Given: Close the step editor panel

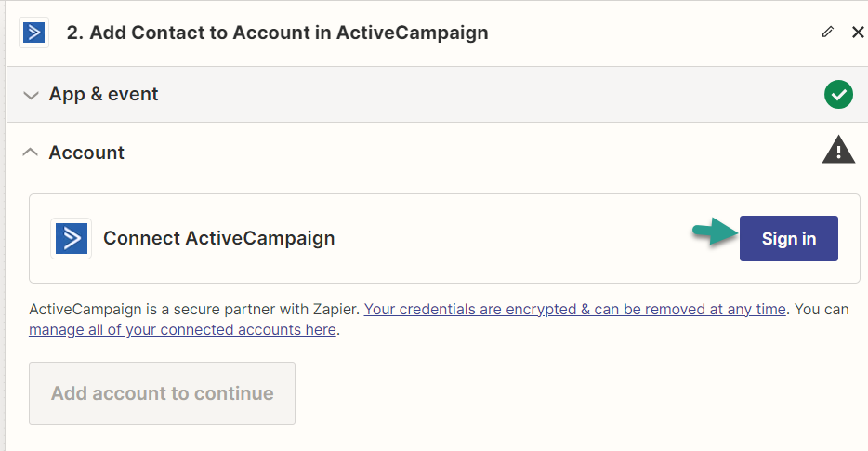Looking at the screenshot, I should (x=858, y=33).
